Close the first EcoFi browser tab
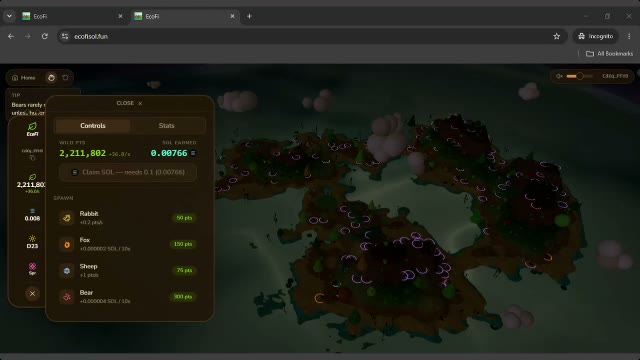The height and width of the screenshot is (360, 640). (x=120, y=16)
